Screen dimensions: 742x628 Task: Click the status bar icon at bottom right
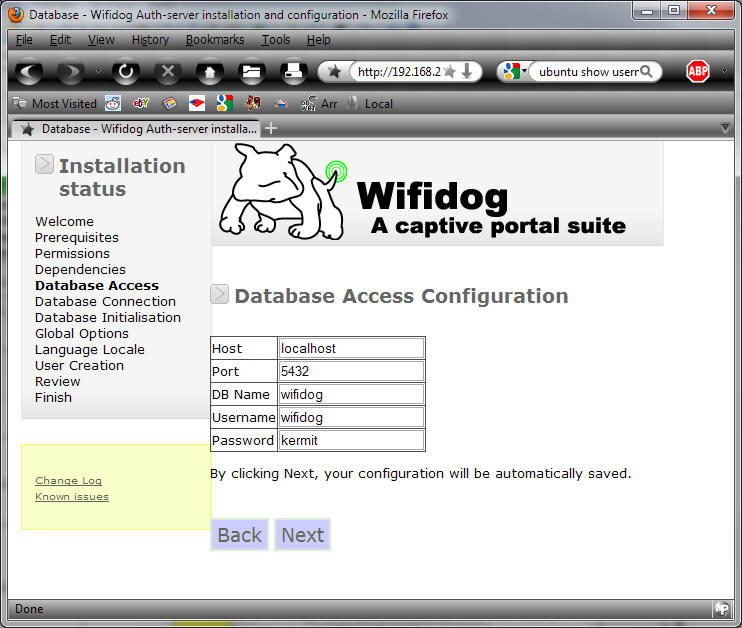click(722, 609)
